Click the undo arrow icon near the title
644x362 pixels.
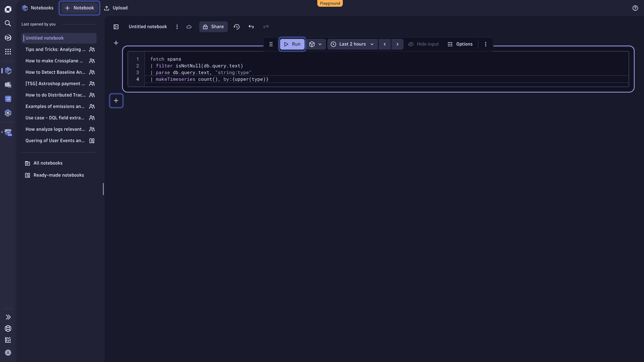point(251,26)
